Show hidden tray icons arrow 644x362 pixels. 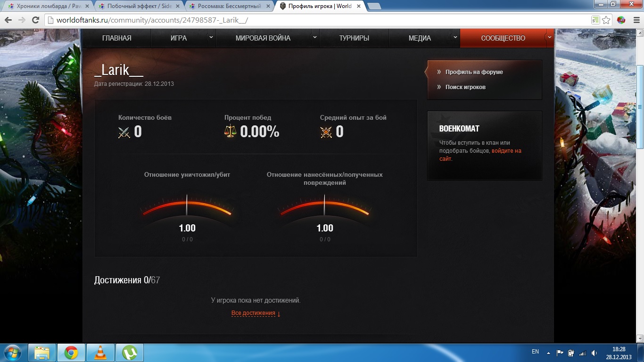548,353
